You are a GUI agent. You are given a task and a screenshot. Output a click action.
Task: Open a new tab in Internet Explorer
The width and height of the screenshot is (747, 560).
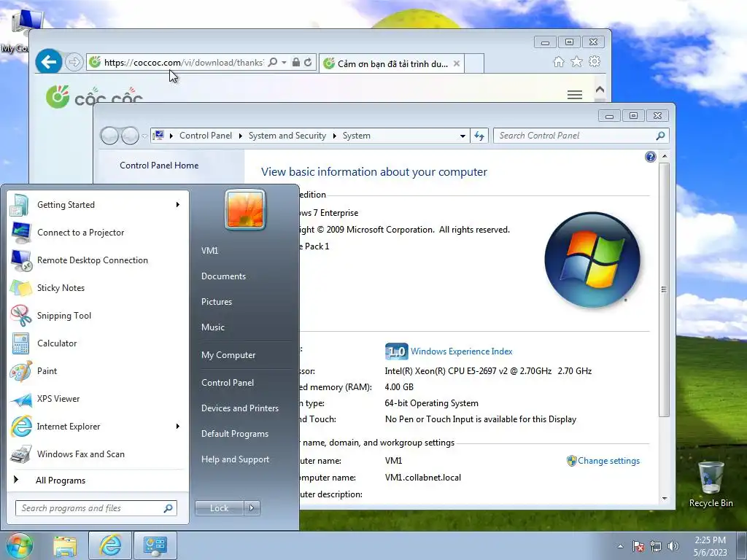click(474, 64)
